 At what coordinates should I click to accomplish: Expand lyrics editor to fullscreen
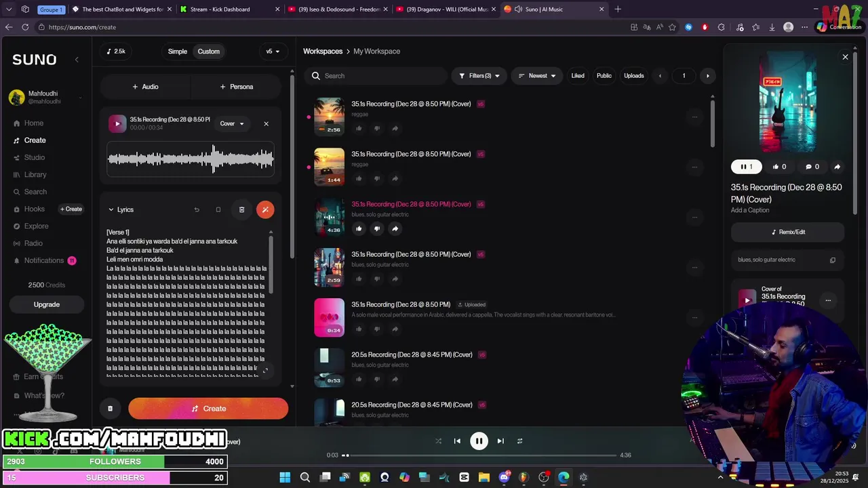(265, 370)
